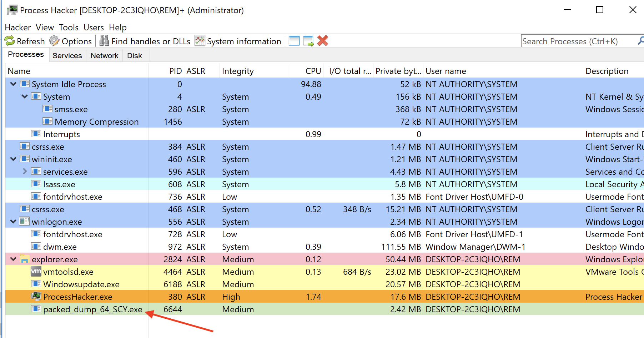Collapse the explorer.exe tree node
Screen dimensions: 644x338
(13, 259)
